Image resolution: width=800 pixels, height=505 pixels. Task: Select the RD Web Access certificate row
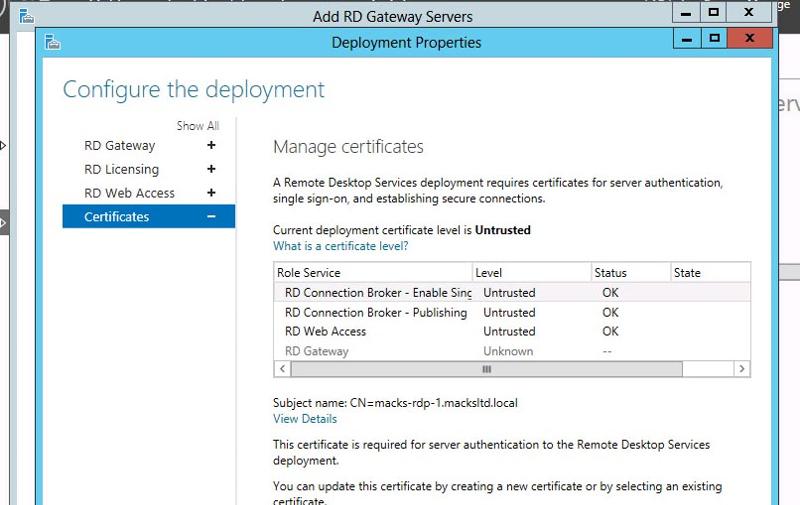point(512,332)
